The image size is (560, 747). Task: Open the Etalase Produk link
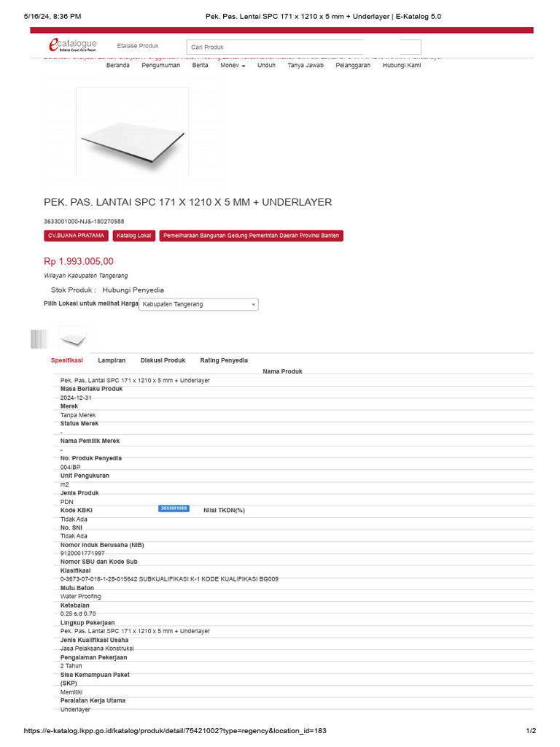tap(137, 46)
